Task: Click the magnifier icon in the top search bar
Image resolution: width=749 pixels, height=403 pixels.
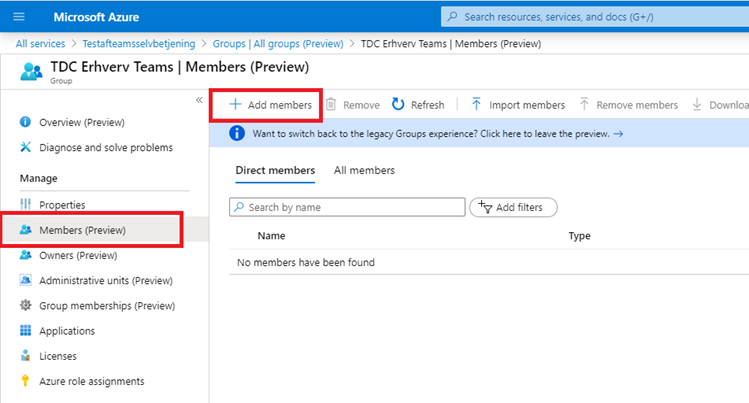Action: point(452,17)
